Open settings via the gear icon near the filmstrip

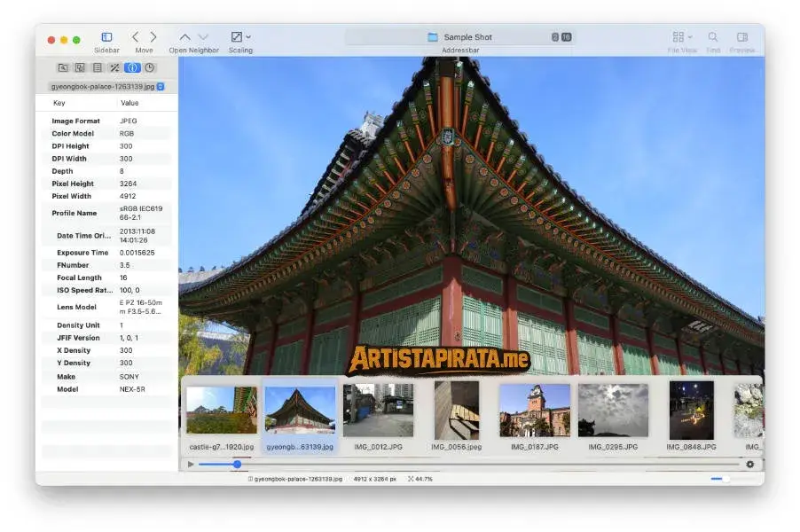click(751, 463)
